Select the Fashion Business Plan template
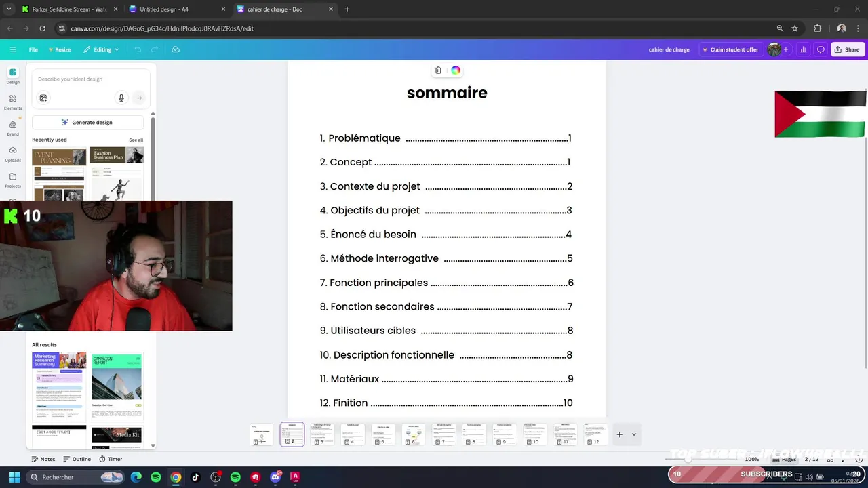 click(117, 174)
